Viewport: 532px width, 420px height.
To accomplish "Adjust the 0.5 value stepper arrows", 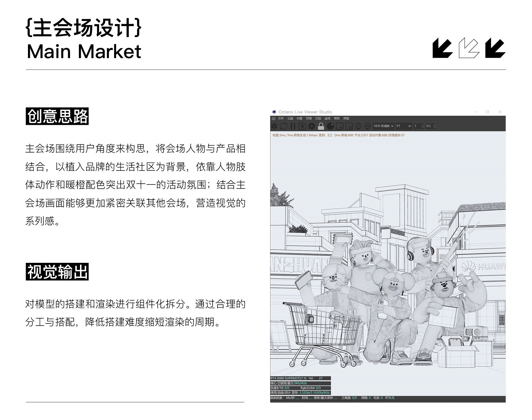I will tap(435, 126).
